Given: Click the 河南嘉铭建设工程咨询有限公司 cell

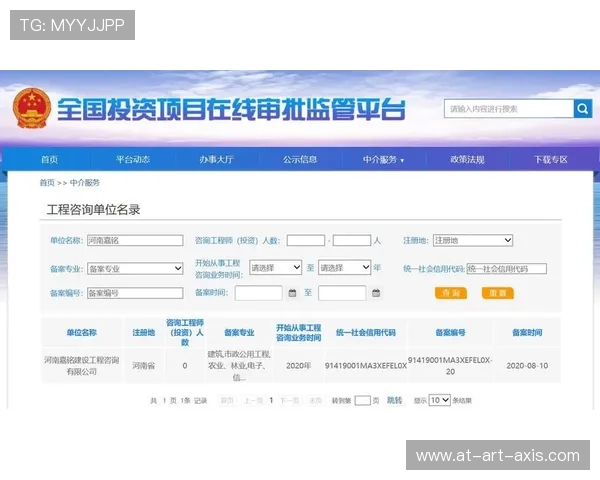Looking at the screenshot, I should 82,366.
